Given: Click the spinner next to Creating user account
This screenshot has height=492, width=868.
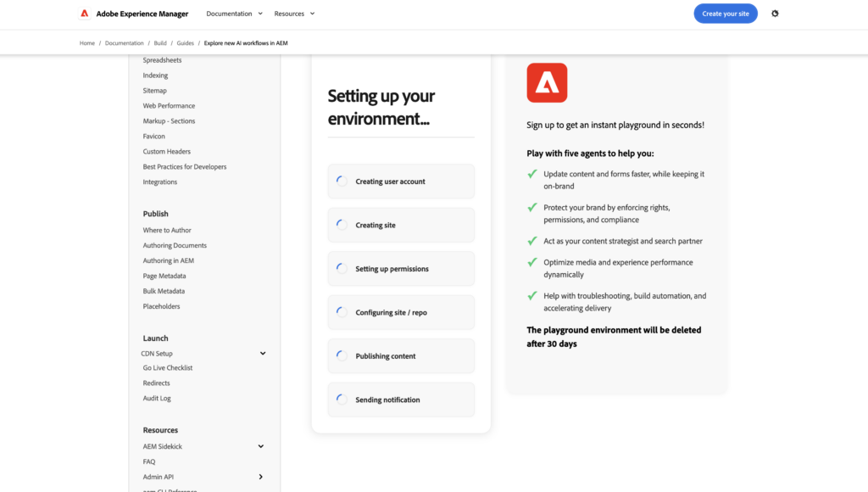Looking at the screenshot, I should click(342, 182).
